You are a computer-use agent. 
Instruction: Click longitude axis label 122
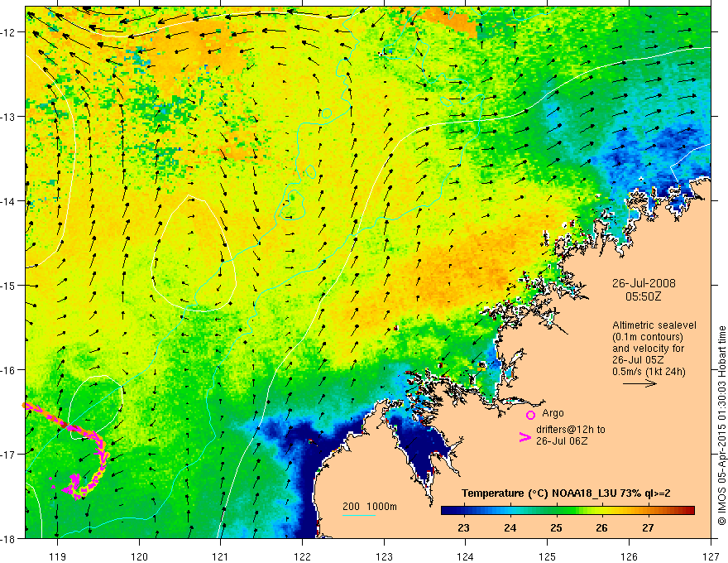click(x=302, y=556)
